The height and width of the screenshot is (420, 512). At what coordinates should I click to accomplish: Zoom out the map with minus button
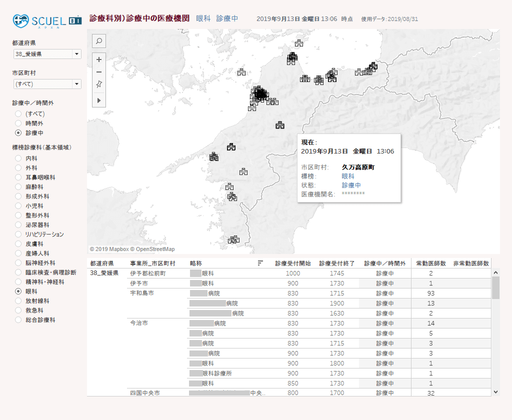[x=99, y=72]
